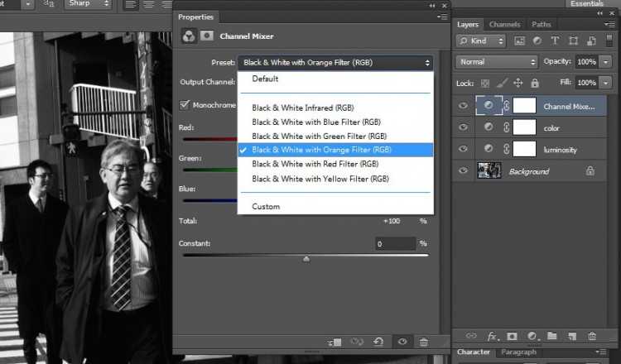The image size is (621, 364).
Task: Reset adjustment defaults in Properties panel
Action: point(378,342)
